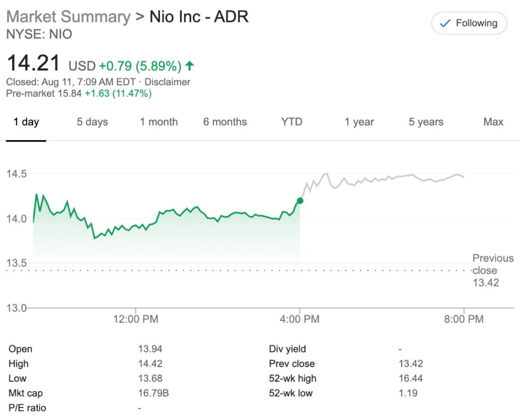This screenshot has height=420, width=520.
Task: Select the green dot marker at market close
Action: tap(300, 200)
